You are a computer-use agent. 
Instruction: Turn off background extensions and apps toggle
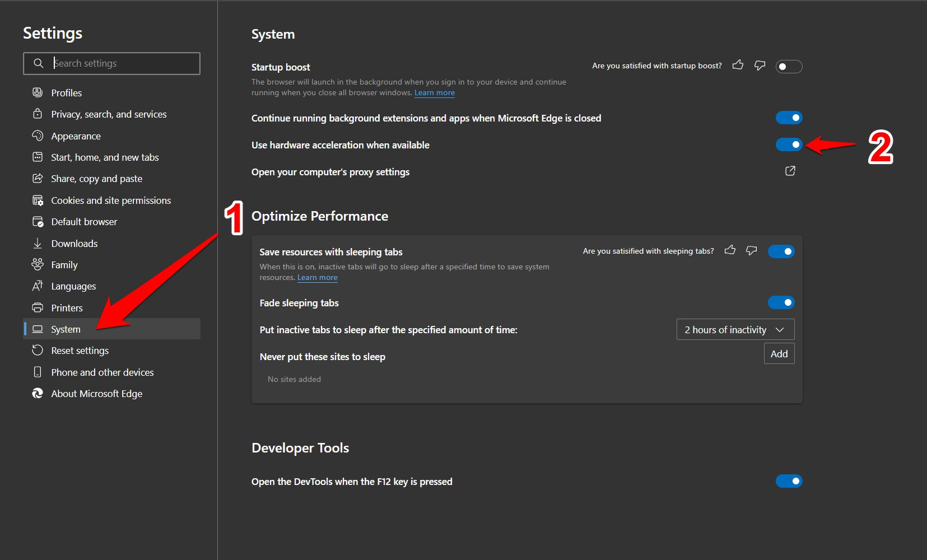point(789,118)
